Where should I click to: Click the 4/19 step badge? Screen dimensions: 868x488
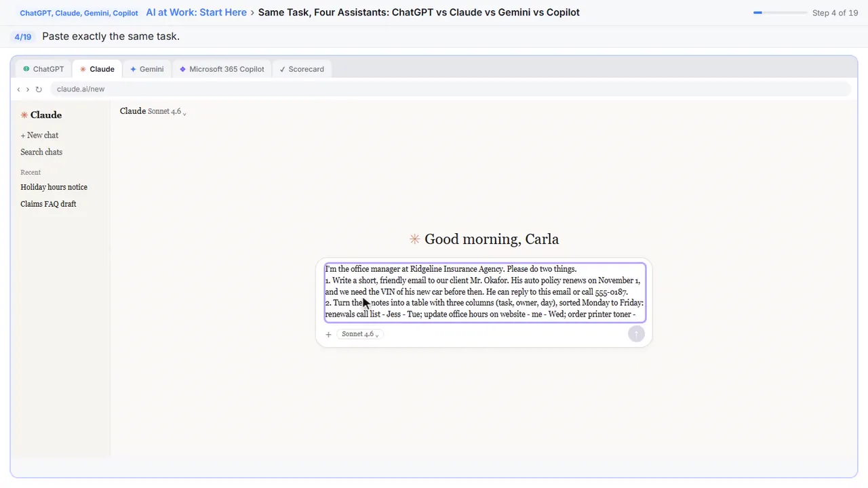pos(23,37)
